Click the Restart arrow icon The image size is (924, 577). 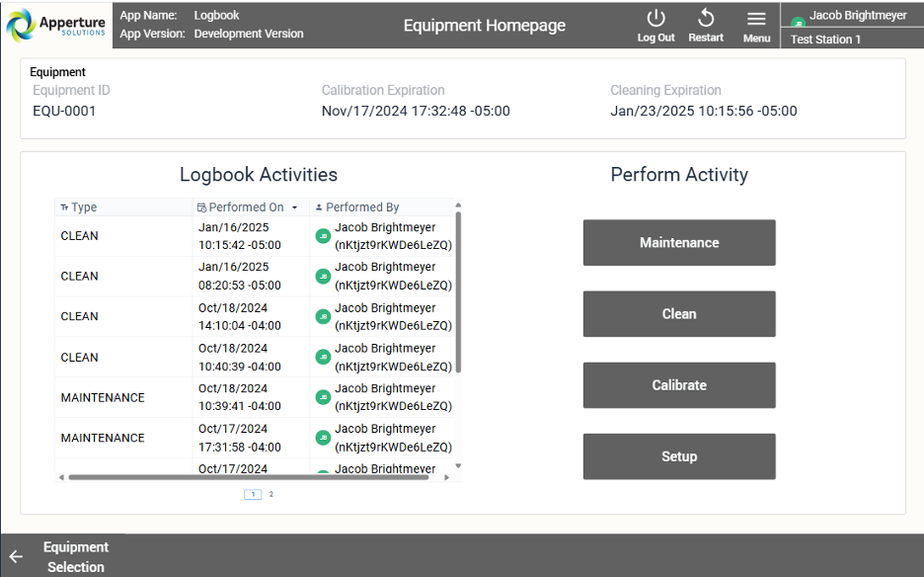[x=706, y=19]
